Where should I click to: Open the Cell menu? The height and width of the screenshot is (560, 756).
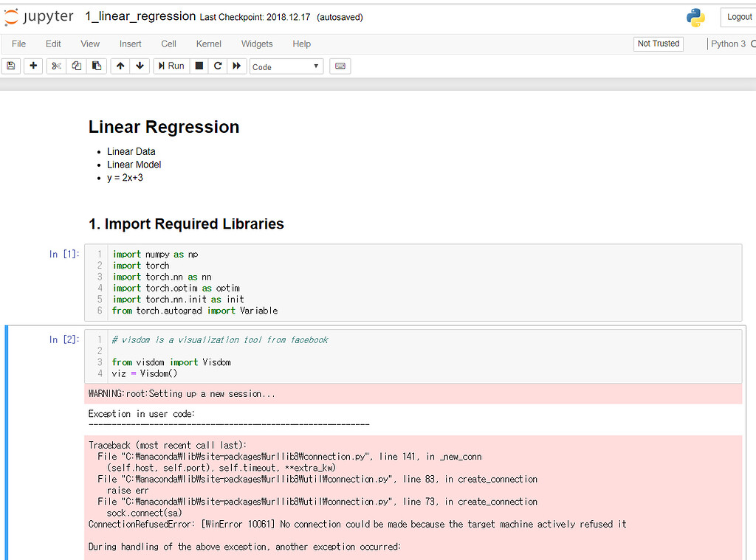168,44
